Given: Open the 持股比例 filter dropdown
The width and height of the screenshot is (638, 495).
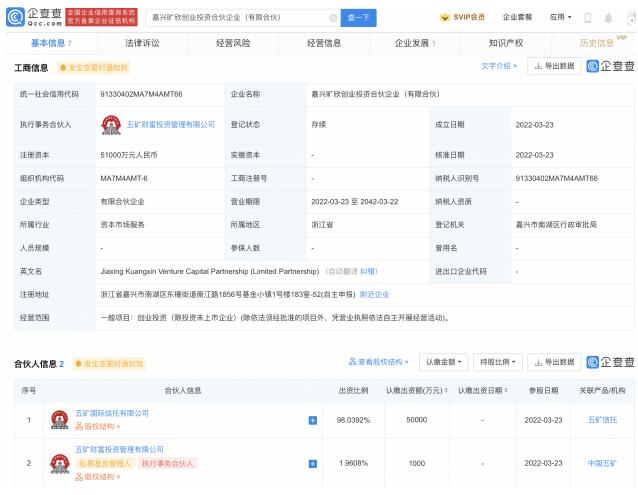Looking at the screenshot, I should tap(498, 362).
